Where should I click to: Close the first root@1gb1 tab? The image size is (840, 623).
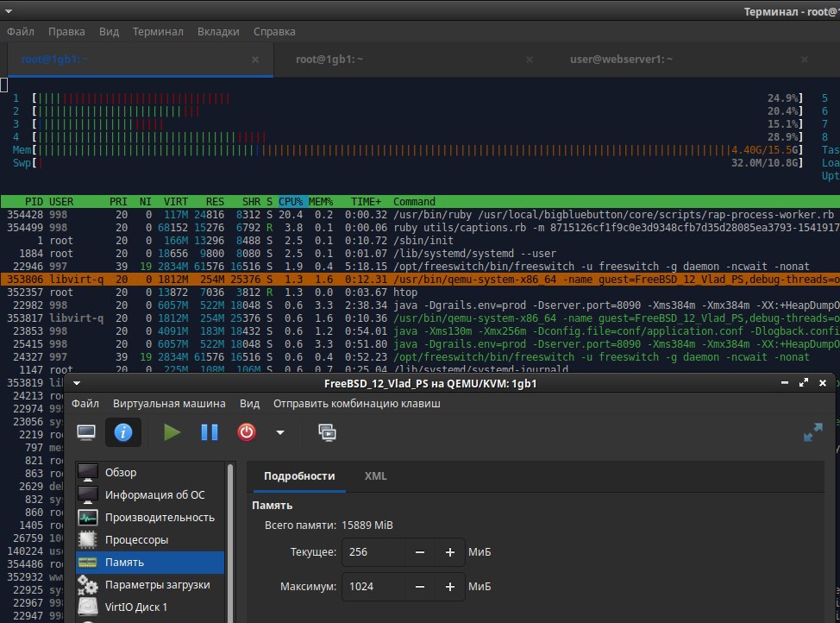click(255, 60)
